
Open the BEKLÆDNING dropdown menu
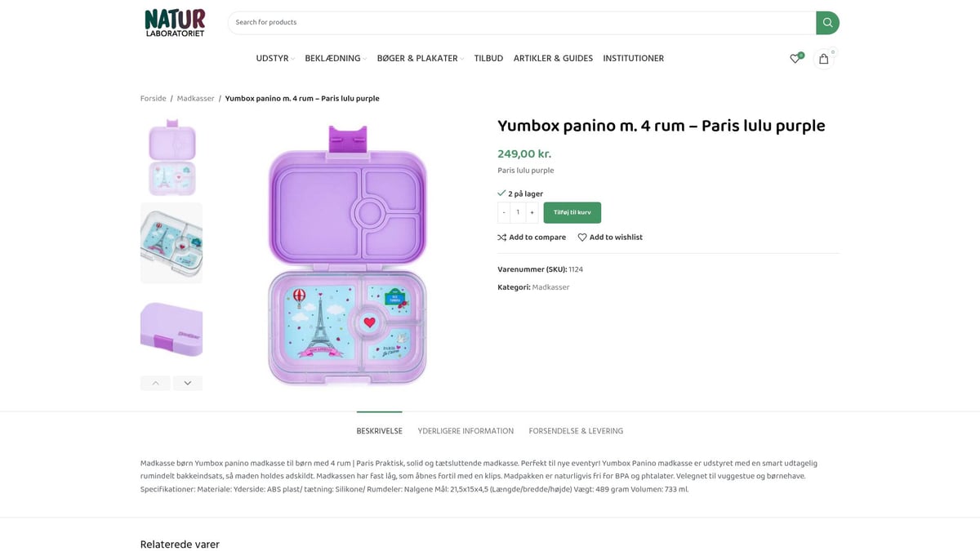(332, 58)
